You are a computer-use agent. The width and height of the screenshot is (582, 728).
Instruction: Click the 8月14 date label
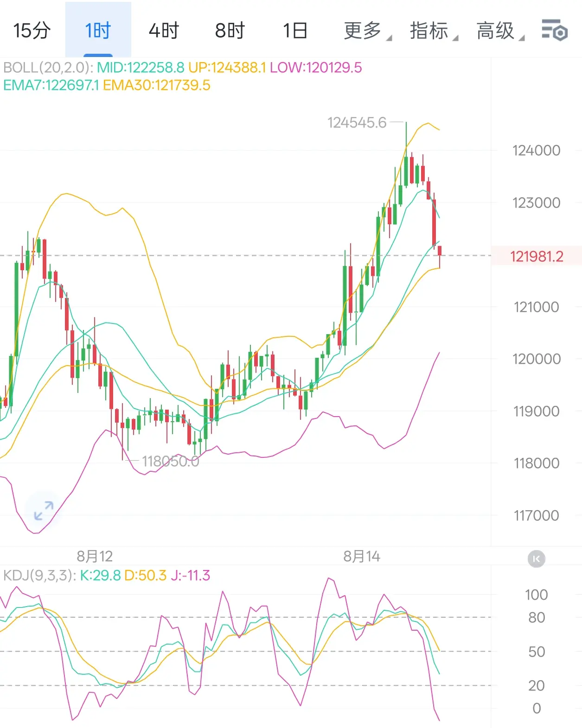(x=362, y=556)
